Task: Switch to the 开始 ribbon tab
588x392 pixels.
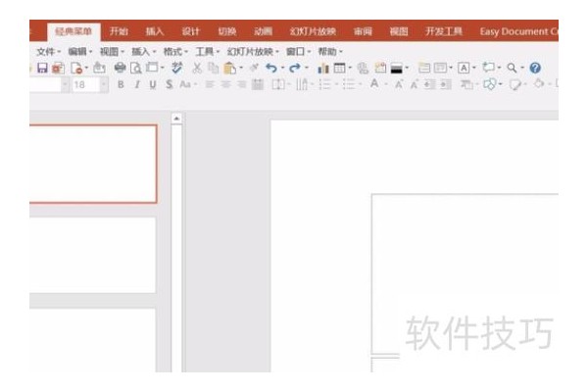Action: point(119,31)
